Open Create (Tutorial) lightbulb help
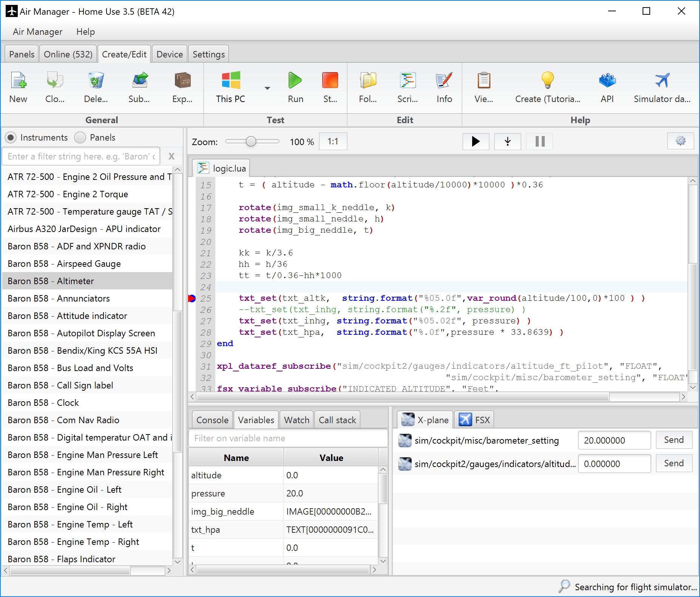700x597 pixels. pos(548,87)
